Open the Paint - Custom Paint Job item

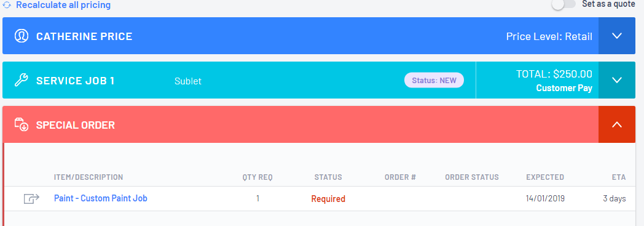[x=101, y=198]
